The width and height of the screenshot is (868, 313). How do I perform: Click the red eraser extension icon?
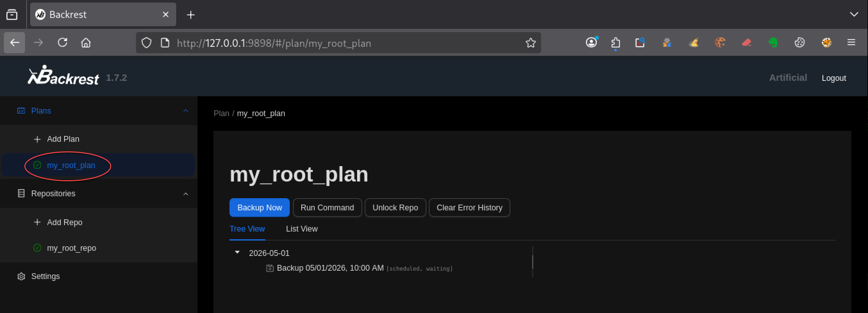[747, 43]
